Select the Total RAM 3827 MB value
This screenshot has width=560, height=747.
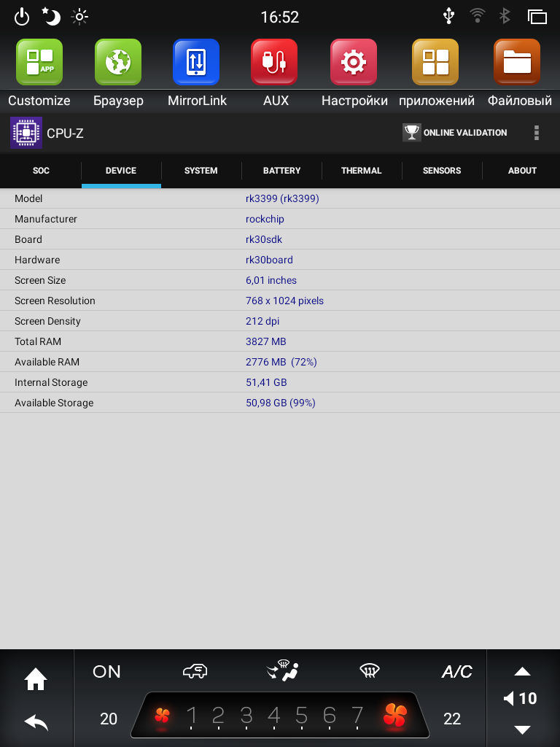tap(265, 341)
